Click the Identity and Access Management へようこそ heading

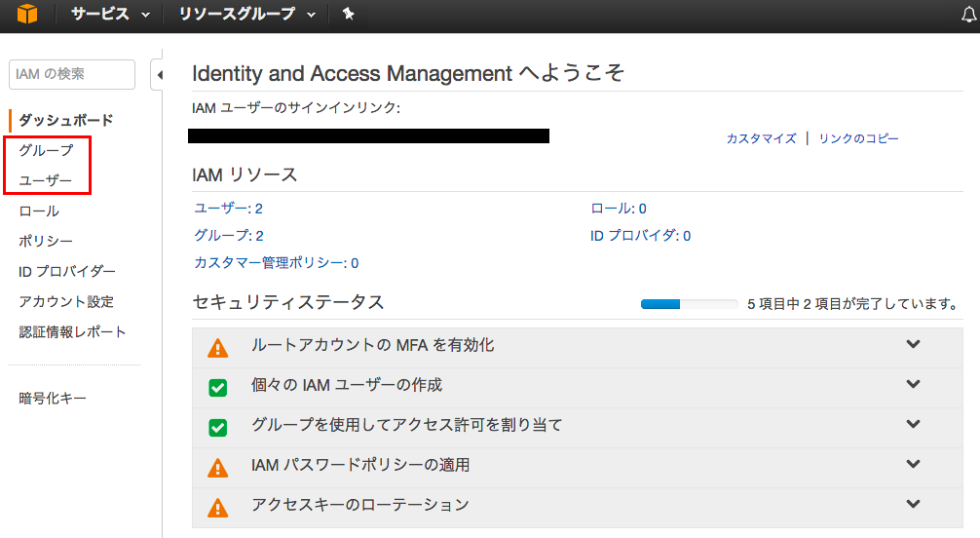(408, 73)
